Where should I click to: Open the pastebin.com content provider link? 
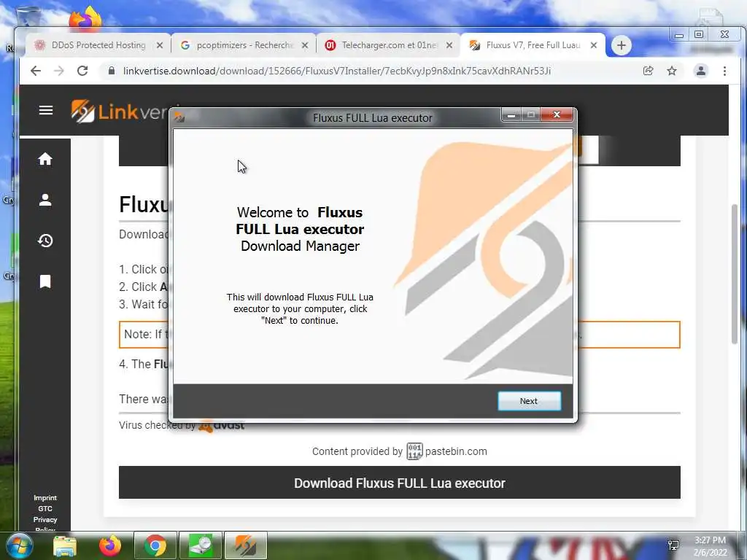coord(456,451)
